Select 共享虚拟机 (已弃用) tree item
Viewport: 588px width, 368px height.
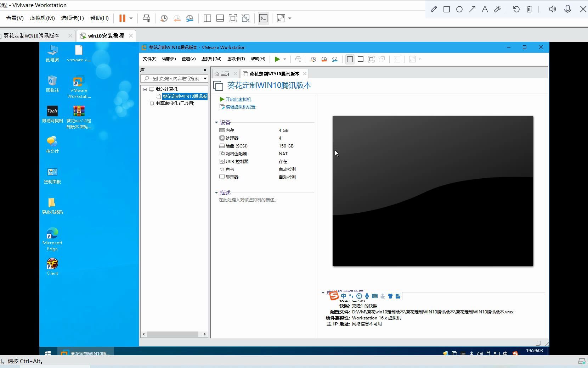(x=175, y=104)
